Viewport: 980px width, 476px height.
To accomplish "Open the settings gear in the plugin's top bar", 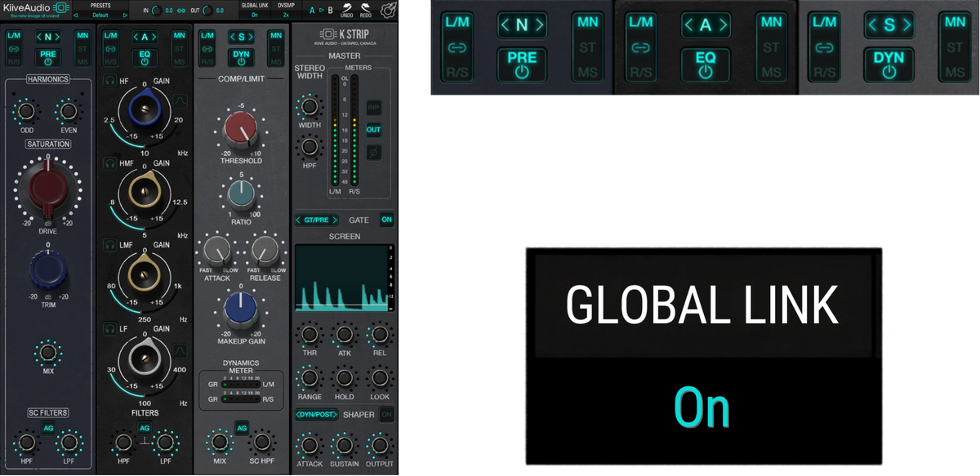I will (389, 11).
